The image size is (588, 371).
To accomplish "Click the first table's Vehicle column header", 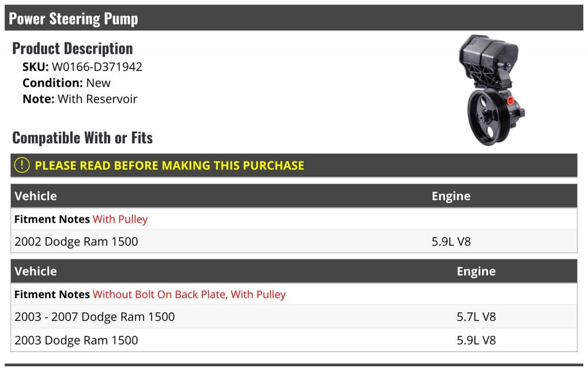I will point(36,196).
